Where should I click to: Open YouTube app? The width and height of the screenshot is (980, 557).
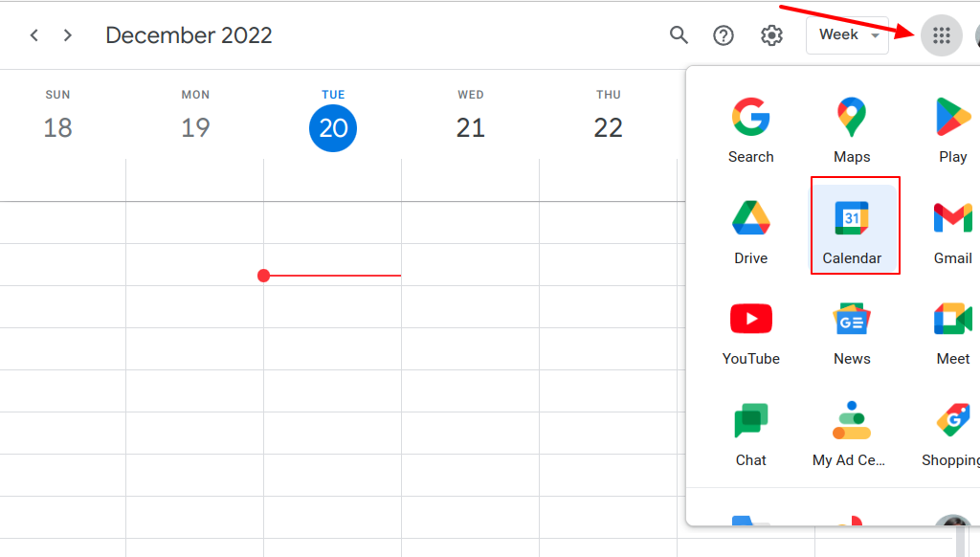coord(750,333)
